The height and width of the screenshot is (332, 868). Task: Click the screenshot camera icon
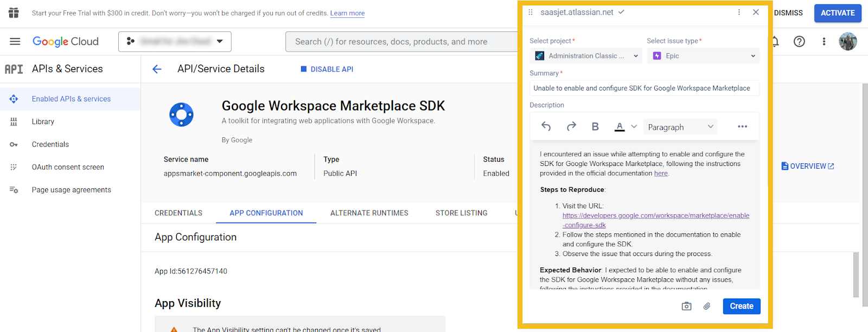point(686,307)
